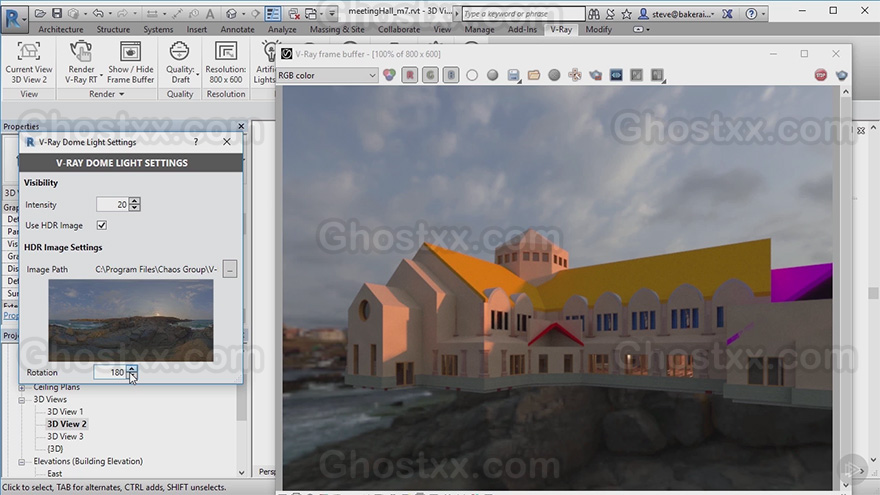Switch to RGB channels icon in frame buffer
This screenshot has width=880, height=495.
click(x=389, y=75)
